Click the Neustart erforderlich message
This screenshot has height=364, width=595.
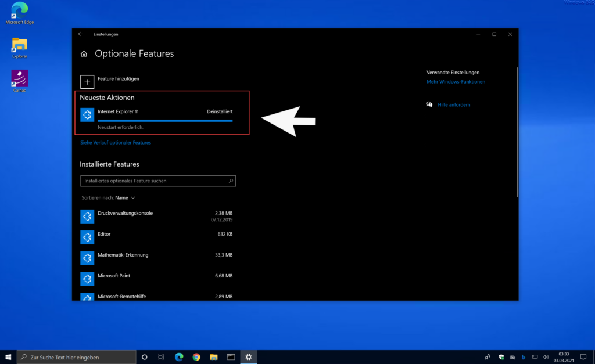tap(120, 127)
